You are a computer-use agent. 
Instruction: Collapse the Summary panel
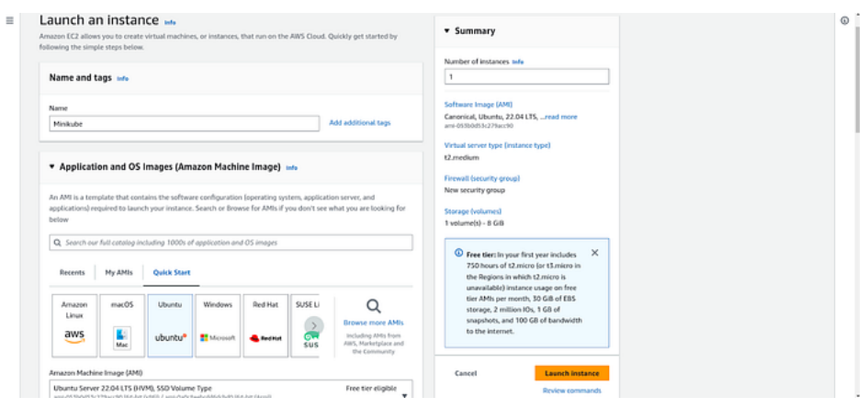pos(447,31)
